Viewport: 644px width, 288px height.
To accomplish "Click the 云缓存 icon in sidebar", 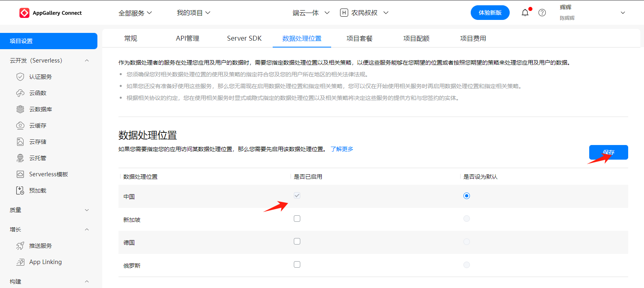I will (20, 126).
